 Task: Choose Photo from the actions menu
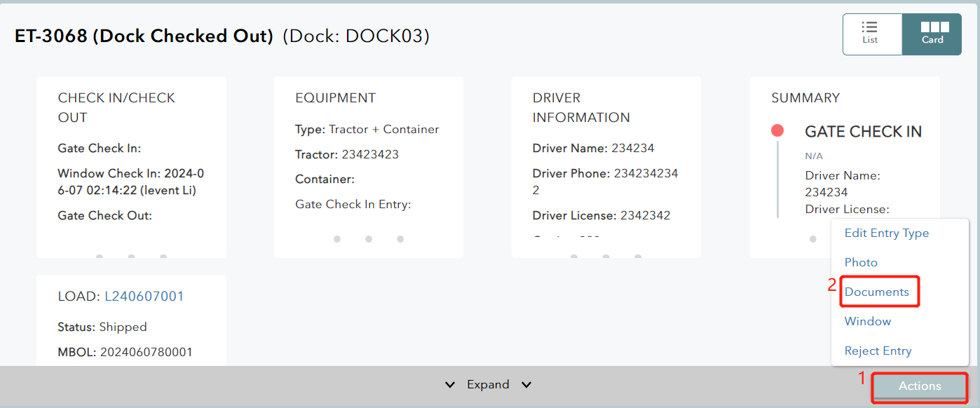(861, 263)
